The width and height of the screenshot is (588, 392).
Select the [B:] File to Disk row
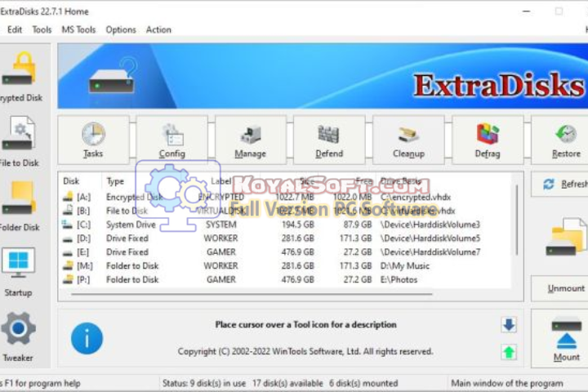pyautogui.click(x=285, y=211)
